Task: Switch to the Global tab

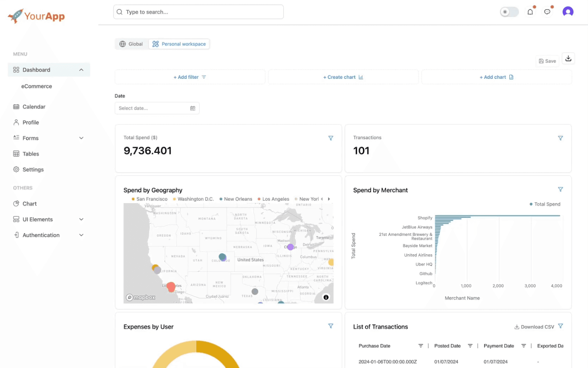Action: point(131,44)
